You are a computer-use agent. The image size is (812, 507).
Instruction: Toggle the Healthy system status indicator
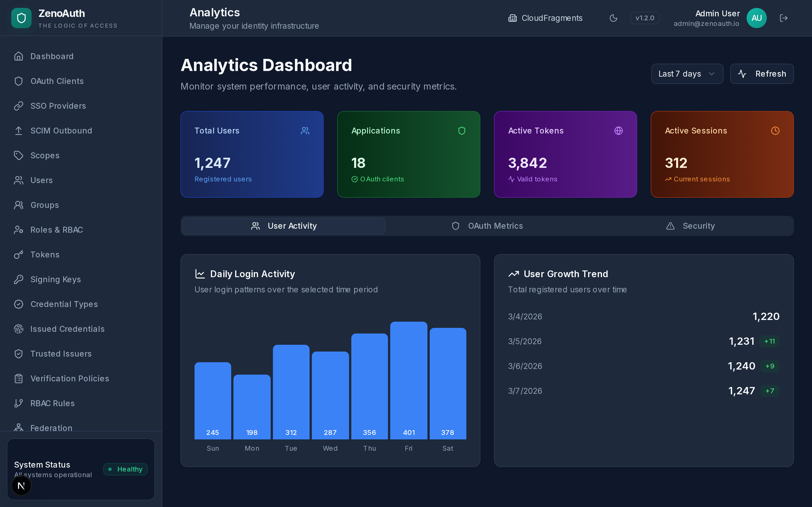(125, 469)
